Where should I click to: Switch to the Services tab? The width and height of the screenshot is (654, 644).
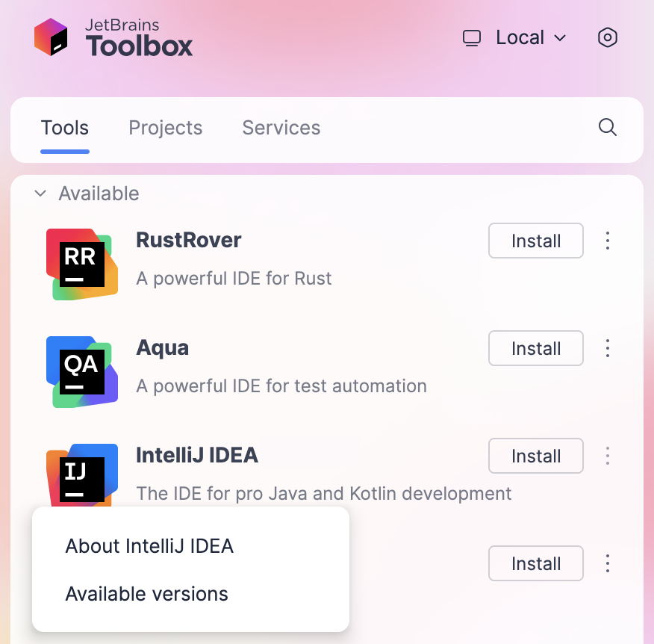(281, 128)
